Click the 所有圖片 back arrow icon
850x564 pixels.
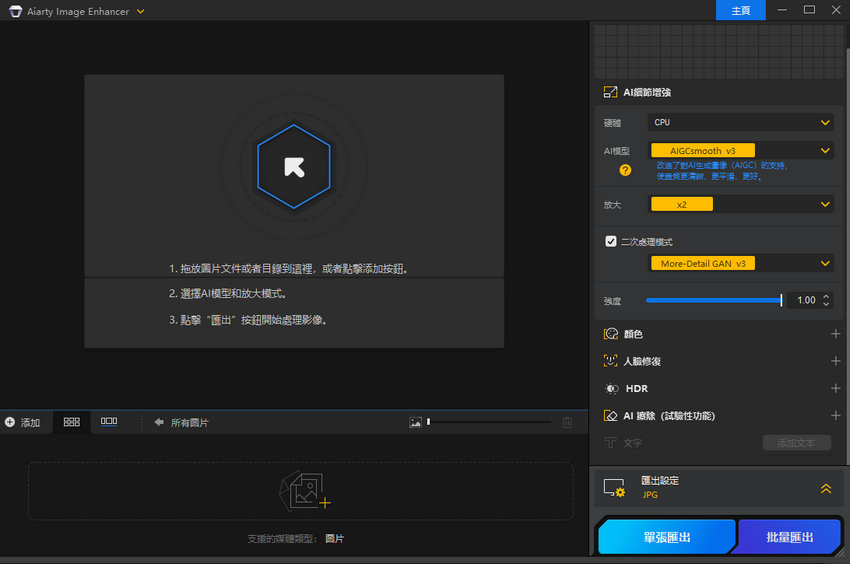point(159,422)
